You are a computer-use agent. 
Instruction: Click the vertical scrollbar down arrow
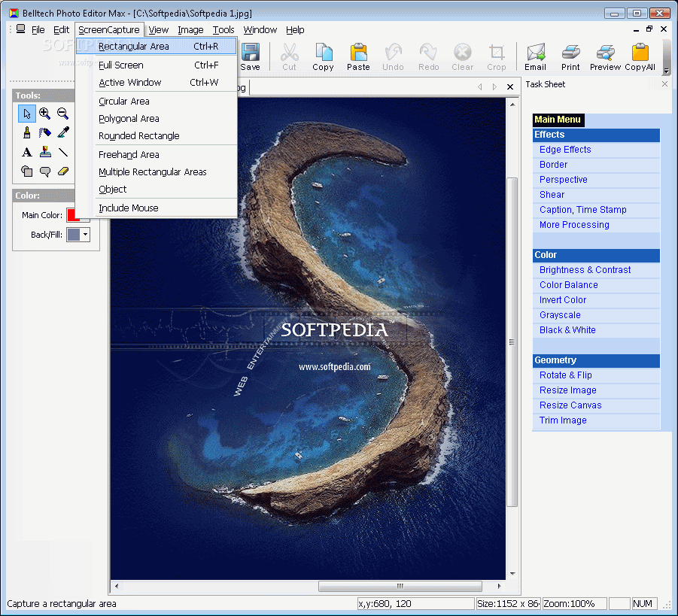click(x=512, y=574)
